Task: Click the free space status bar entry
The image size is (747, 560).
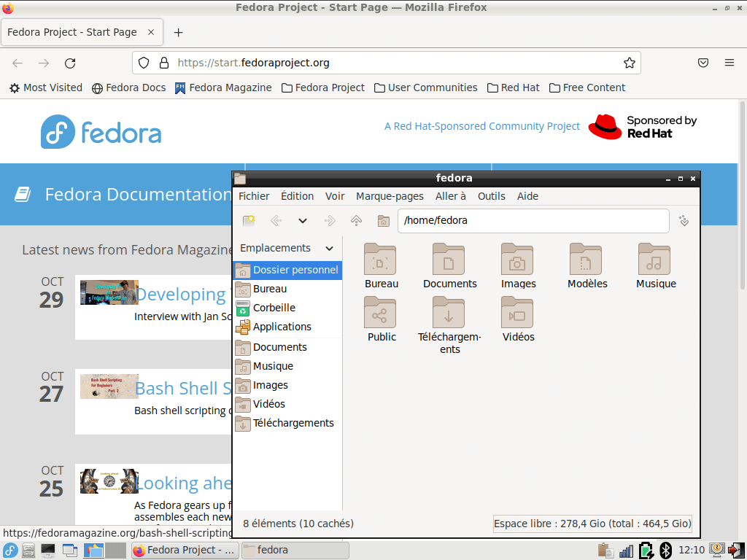Action: click(x=592, y=524)
